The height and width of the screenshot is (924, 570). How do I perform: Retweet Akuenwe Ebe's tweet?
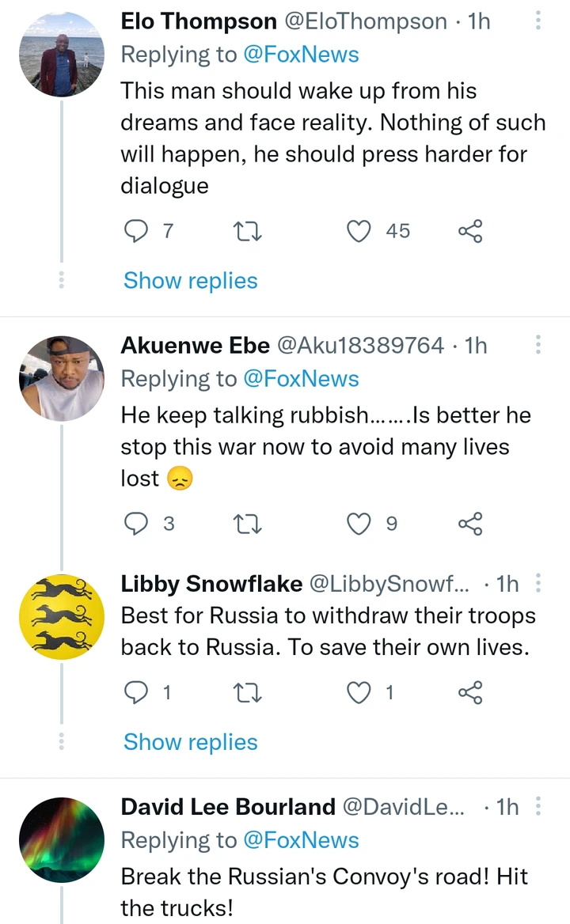(x=249, y=523)
